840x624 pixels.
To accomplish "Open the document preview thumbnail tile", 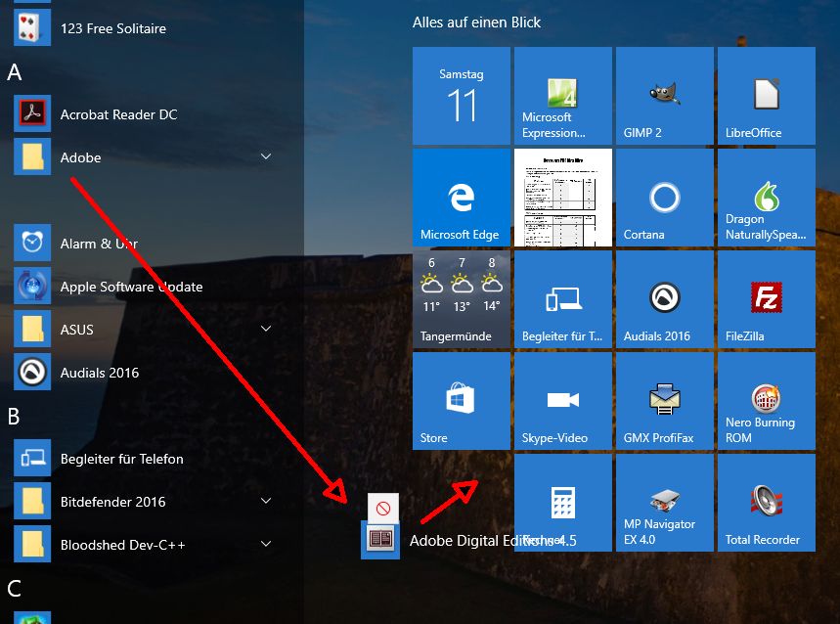I will click(x=563, y=198).
